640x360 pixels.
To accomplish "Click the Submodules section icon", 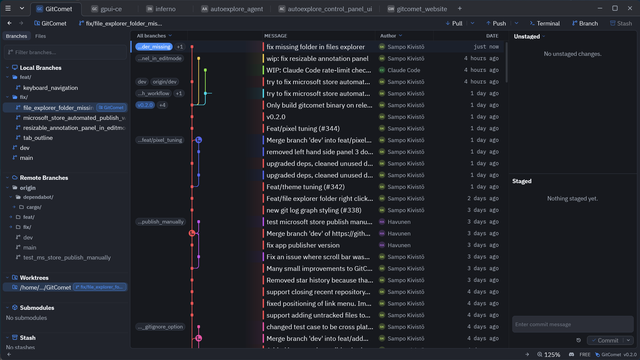I will [15, 307].
